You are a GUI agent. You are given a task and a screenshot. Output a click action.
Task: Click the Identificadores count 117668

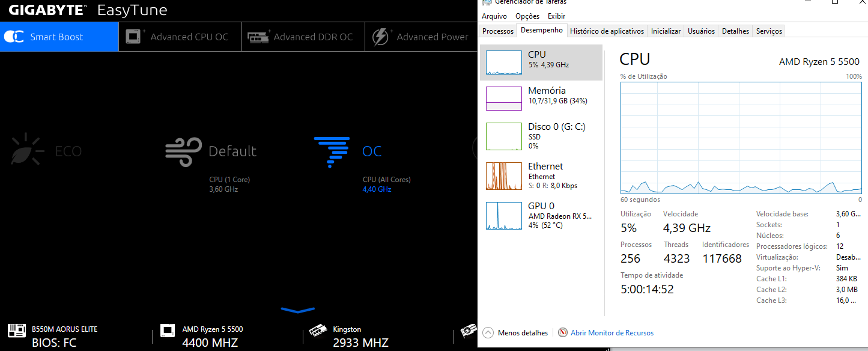tap(722, 258)
